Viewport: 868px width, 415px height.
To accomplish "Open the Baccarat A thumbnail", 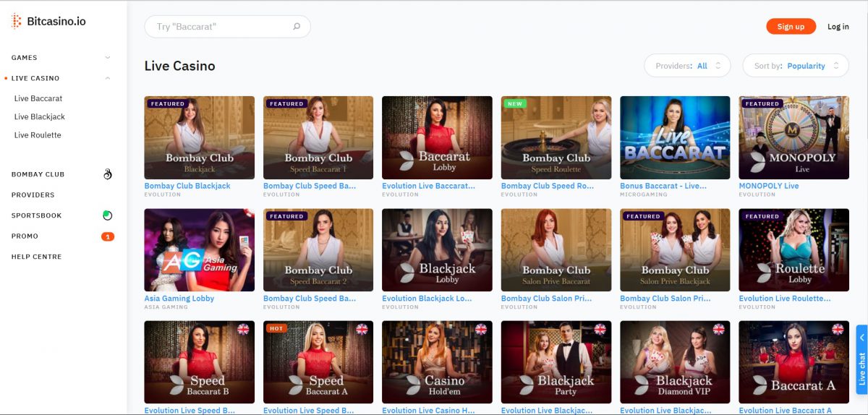I will click(794, 362).
